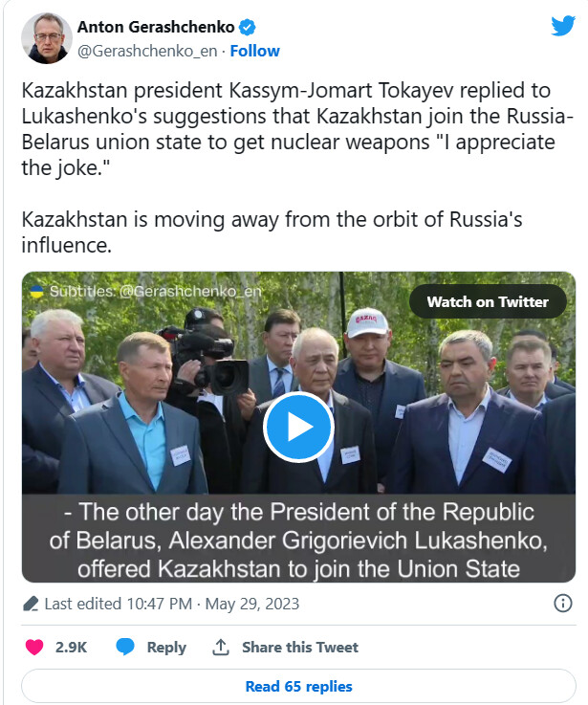Open the @Gerashchenko_en handle link
The width and height of the screenshot is (588, 705).
147,51
